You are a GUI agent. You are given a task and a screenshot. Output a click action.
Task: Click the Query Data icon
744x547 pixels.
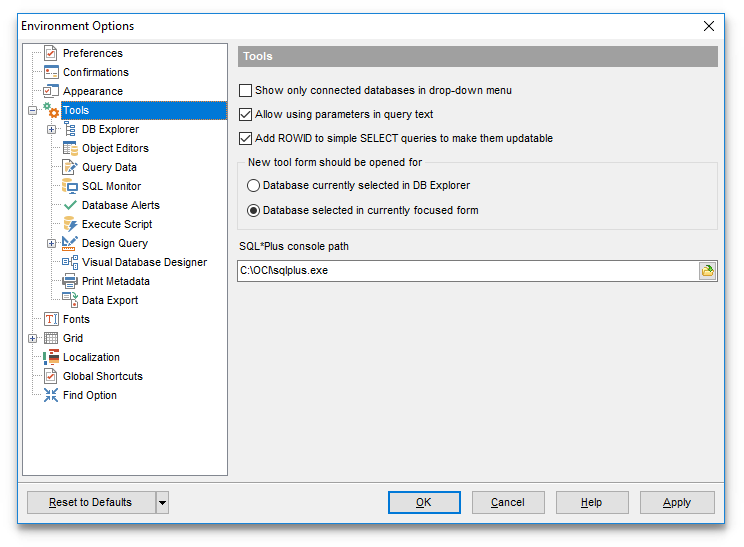(70, 167)
